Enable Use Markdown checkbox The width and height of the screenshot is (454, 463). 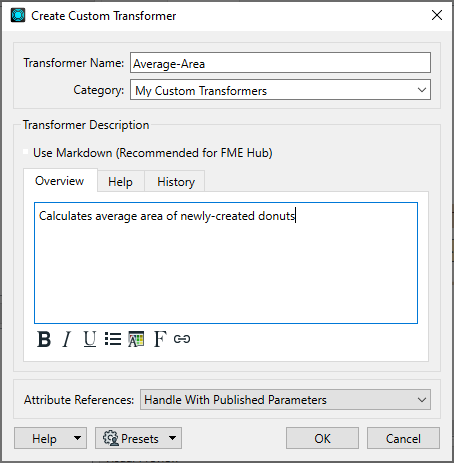pos(26,152)
